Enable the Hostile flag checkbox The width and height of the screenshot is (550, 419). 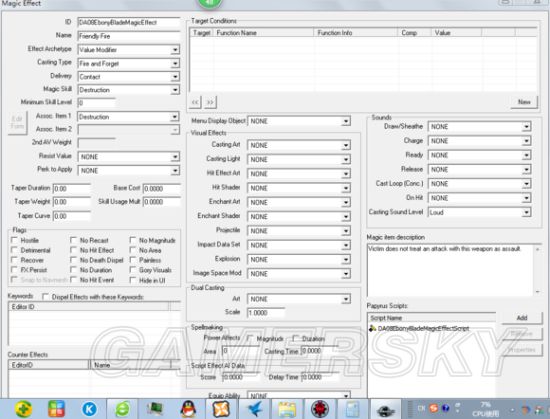point(14,240)
